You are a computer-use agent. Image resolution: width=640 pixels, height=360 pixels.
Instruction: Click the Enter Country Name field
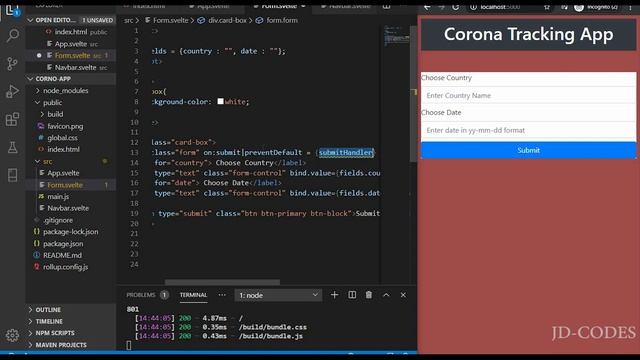pos(529,96)
